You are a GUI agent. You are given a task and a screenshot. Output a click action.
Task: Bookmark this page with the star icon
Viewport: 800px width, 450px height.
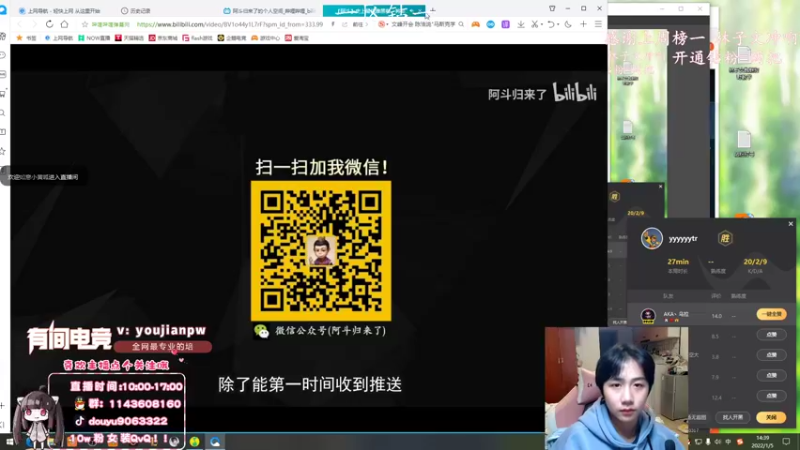point(85,24)
